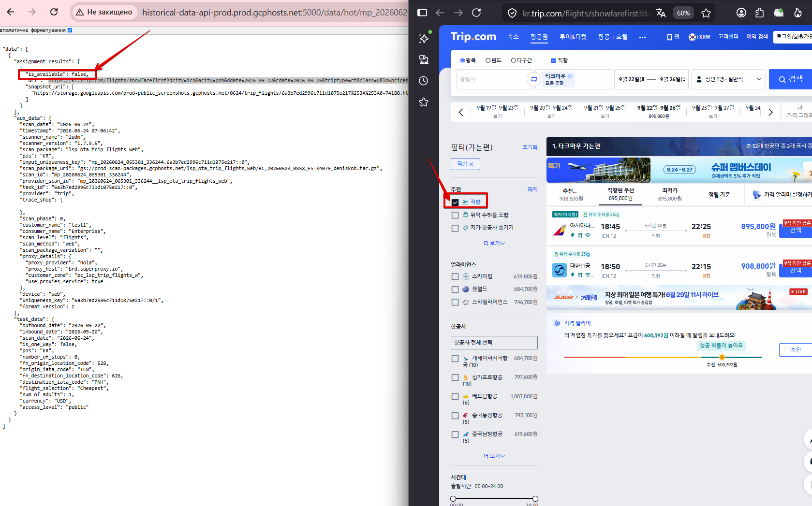The image size is (812, 506).
Task: Check the 스카이팀 alliance checkbox
Action: pos(455,276)
